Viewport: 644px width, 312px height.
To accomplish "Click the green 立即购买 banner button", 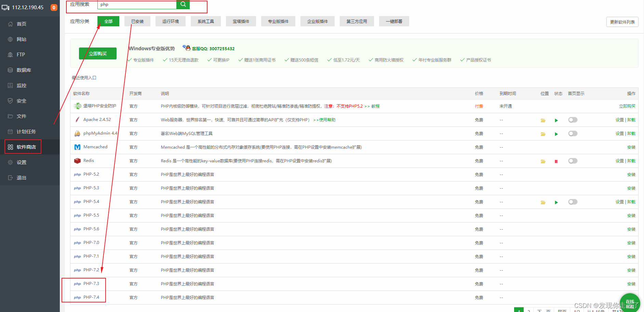I will [98, 54].
